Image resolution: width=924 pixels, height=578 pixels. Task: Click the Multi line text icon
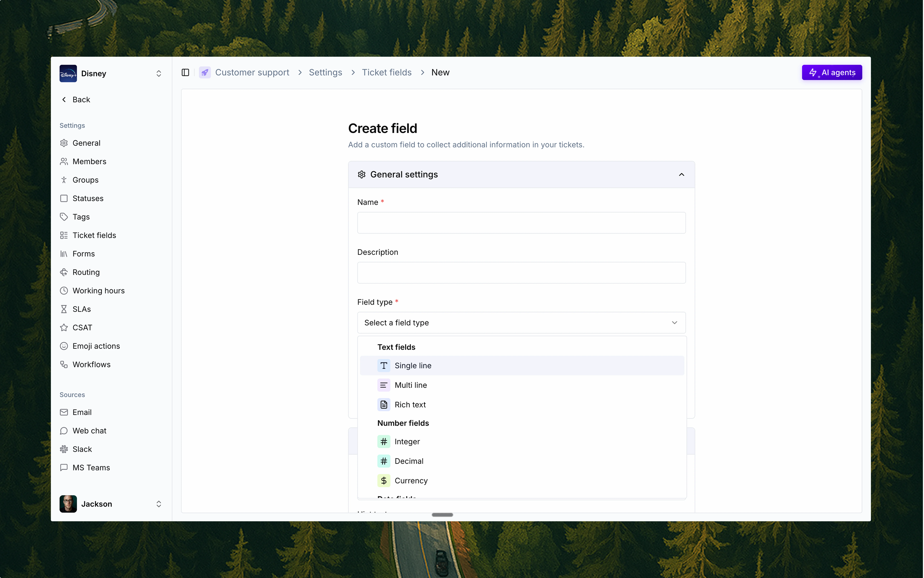[x=384, y=385]
